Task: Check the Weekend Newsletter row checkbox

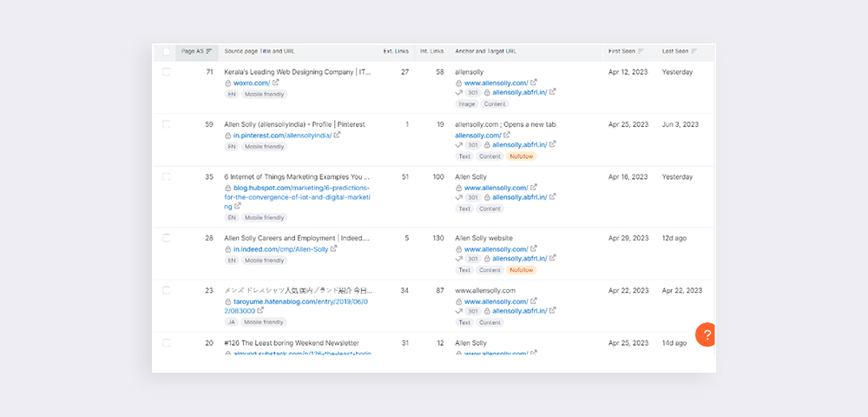Action: 166,343
